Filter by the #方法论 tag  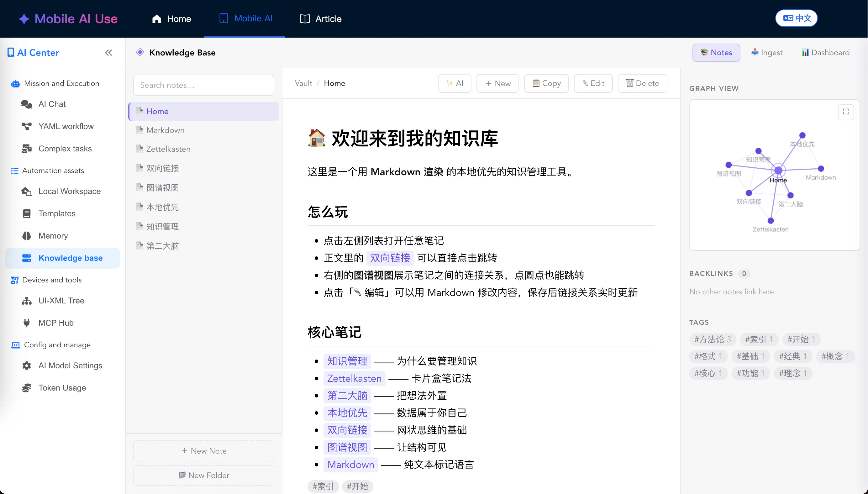pyautogui.click(x=712, y=339)
